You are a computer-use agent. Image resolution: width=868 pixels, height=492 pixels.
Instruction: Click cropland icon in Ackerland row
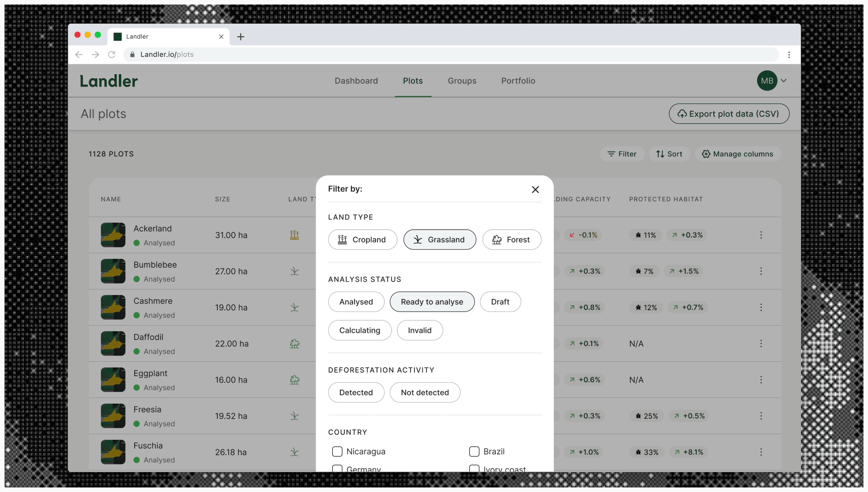(x=294, y=235)
